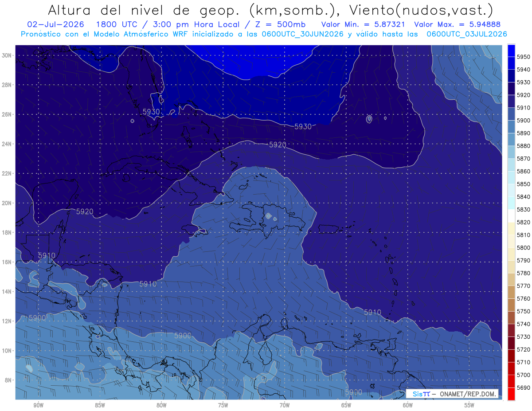Click the '55W' longitude axis label
Screen dimensions: 532x411
pos(469,405)
